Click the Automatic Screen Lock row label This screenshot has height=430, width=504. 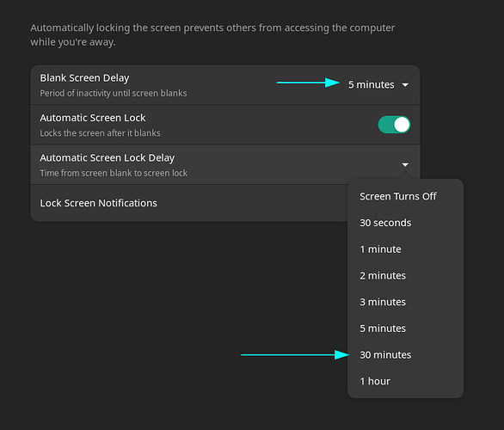(x=93, y=118)
